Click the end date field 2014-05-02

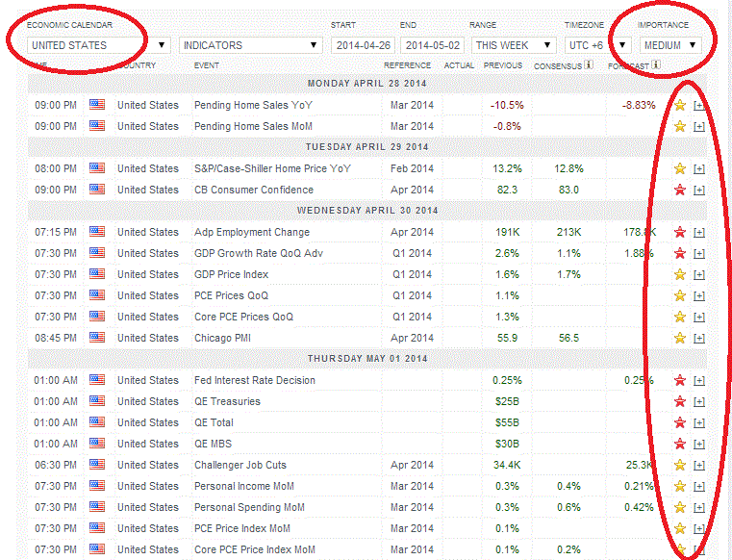pos(432,45)
